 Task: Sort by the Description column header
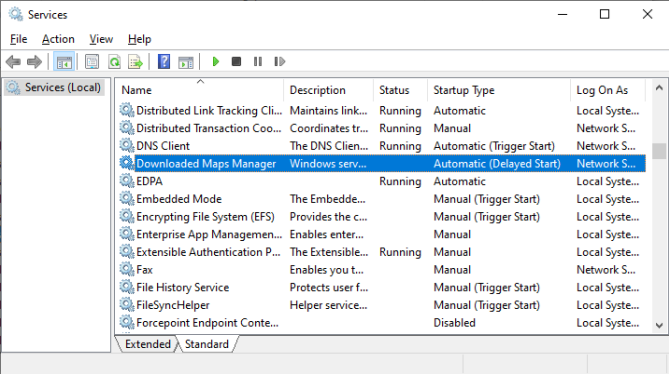point(329,90)
